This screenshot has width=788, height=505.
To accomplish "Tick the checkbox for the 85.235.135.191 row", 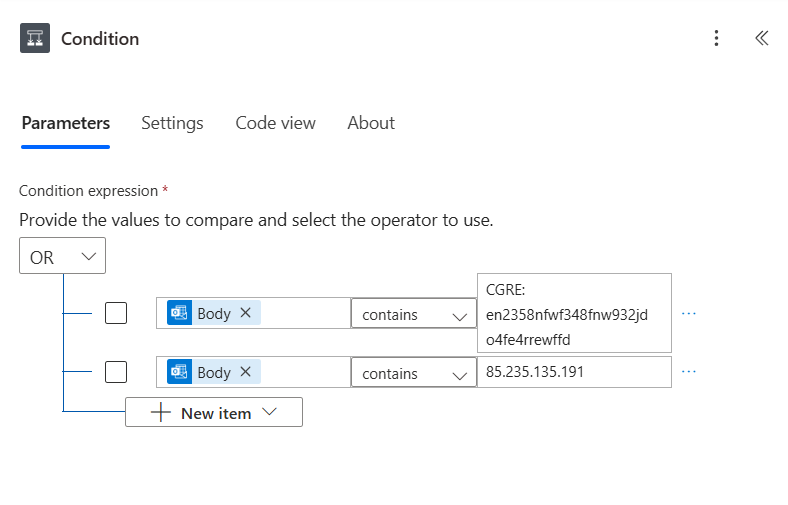I will click(x=116, y=372).
